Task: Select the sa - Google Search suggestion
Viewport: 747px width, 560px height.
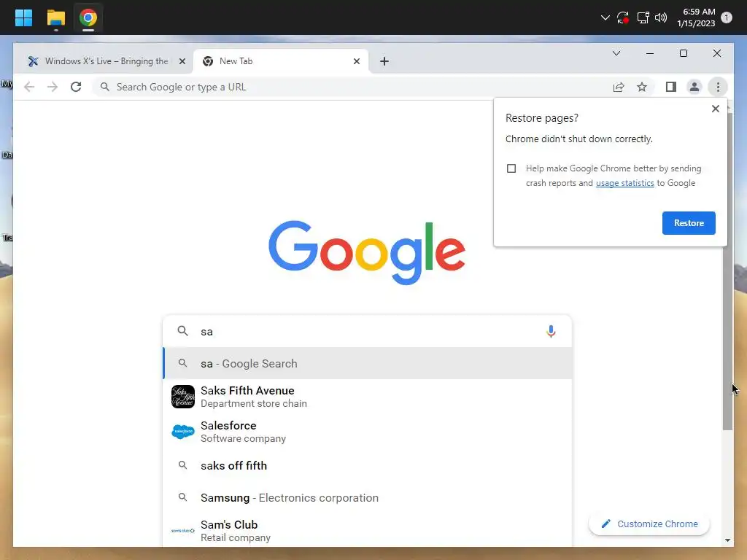Action: point(367,363)
